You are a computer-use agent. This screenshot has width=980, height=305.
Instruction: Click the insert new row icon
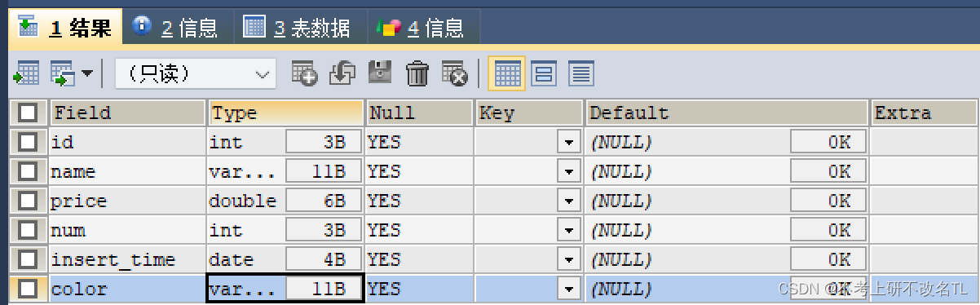[x=304, y=73]
